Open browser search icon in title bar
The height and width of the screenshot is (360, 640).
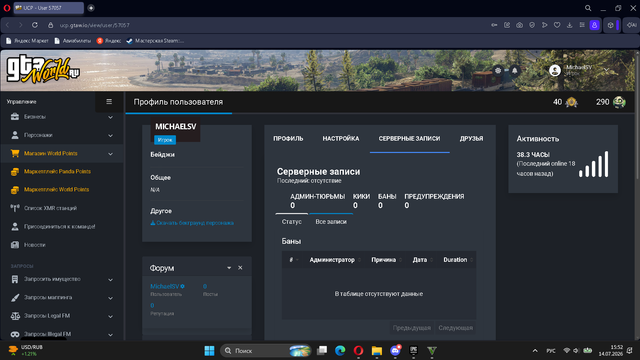pos(588,8)
